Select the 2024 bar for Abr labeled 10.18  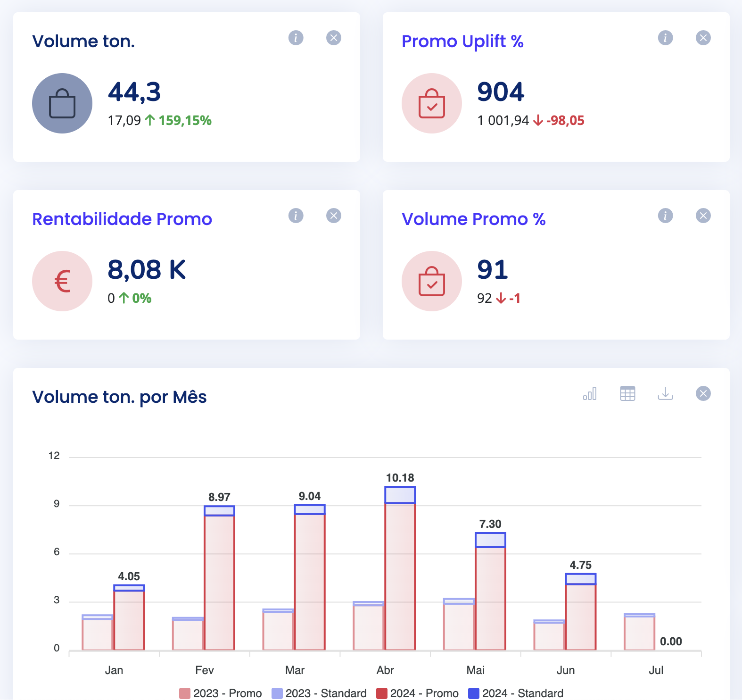pos(400,568)
